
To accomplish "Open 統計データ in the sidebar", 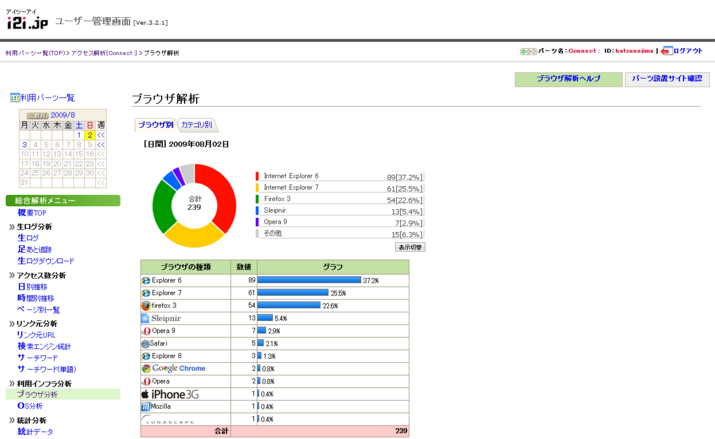I will point(35,431).
